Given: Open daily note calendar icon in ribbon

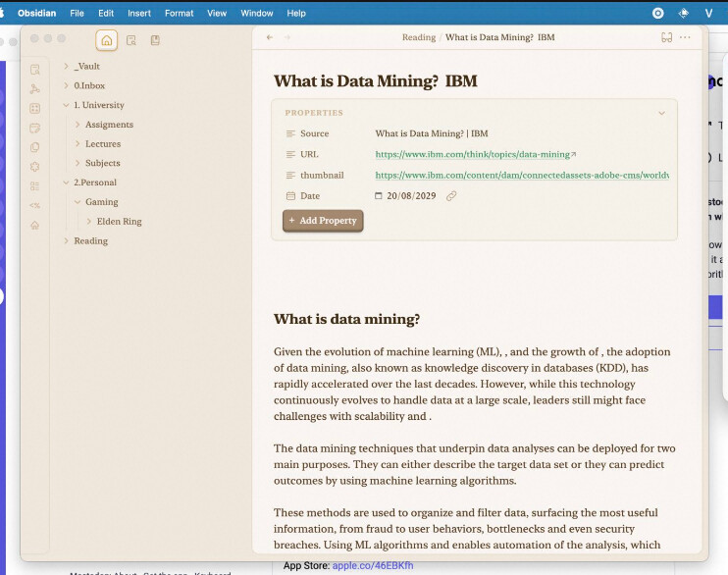Looking at the screenshot, I should pos(35,128).
